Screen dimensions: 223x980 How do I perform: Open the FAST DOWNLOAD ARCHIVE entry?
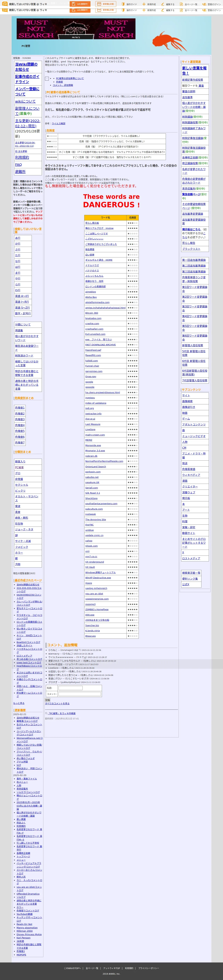coord(100,345)
